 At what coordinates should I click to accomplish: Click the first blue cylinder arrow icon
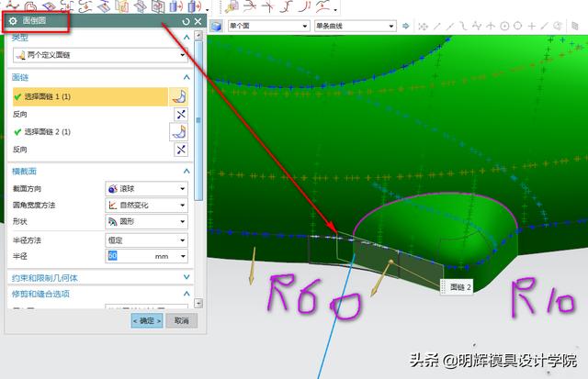[176, 6]
